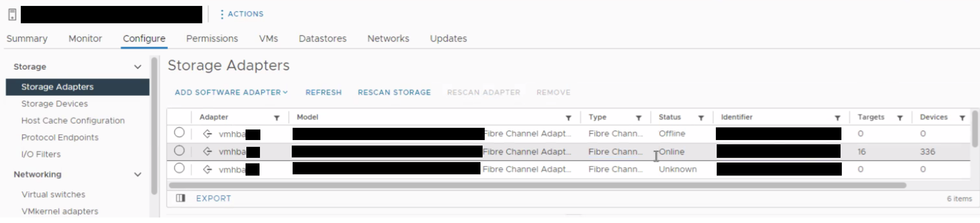Click the Type column filter icon
This screenshot has height=223, width=980.
638,118
